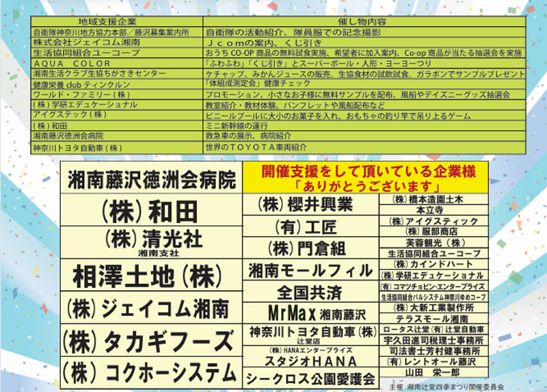The image size is (547, 392).
Task: Click the "(有)コマツチョピン・エンタープライズ" sponsor entry
Action: [433, 286]
